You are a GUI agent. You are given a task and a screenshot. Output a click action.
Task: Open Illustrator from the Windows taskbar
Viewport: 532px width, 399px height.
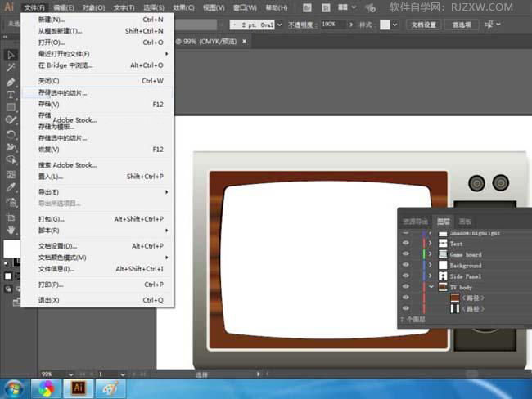pyautogui.click(x=79, y=388)
